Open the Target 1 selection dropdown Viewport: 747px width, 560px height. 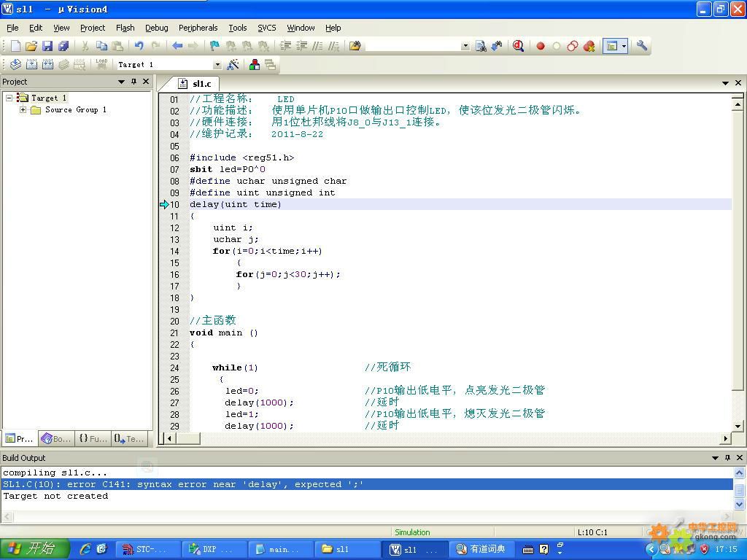pyautogui.click(x=217, y=64)
